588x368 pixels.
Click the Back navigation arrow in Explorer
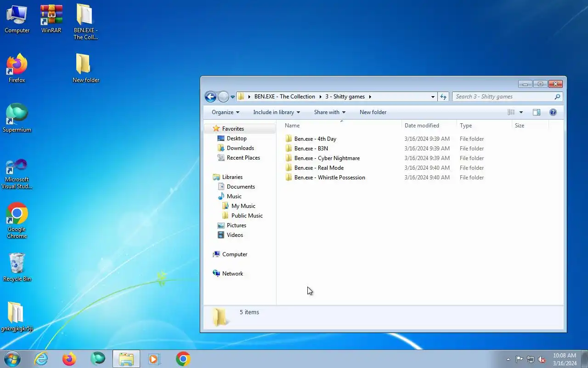point(210,97)
